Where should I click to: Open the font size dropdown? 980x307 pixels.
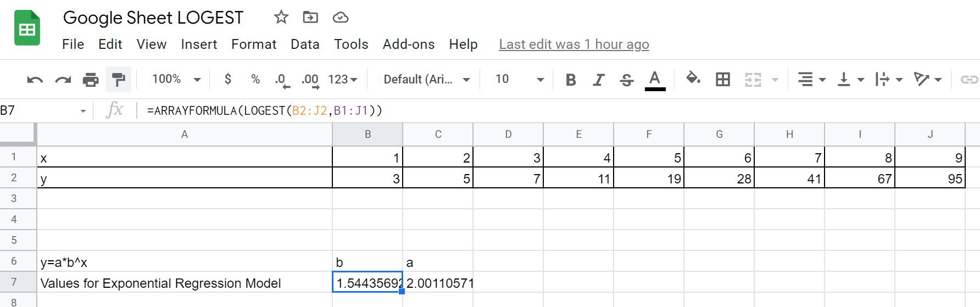click(519, 79)
